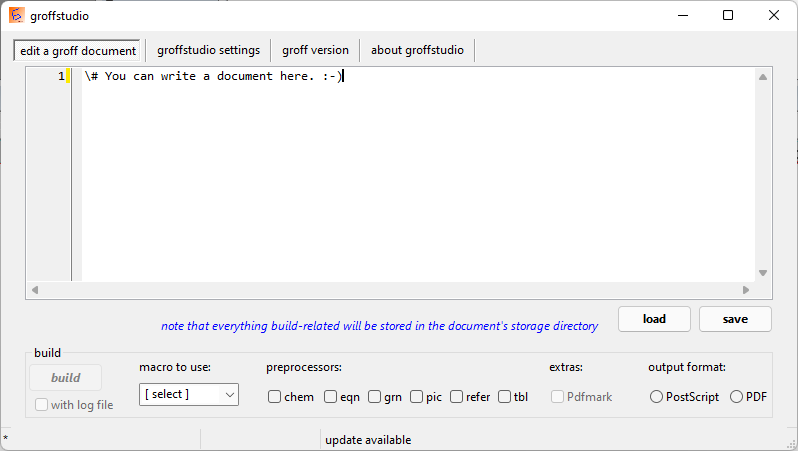Click the load button
798x451 pixels.
[654, 319]
